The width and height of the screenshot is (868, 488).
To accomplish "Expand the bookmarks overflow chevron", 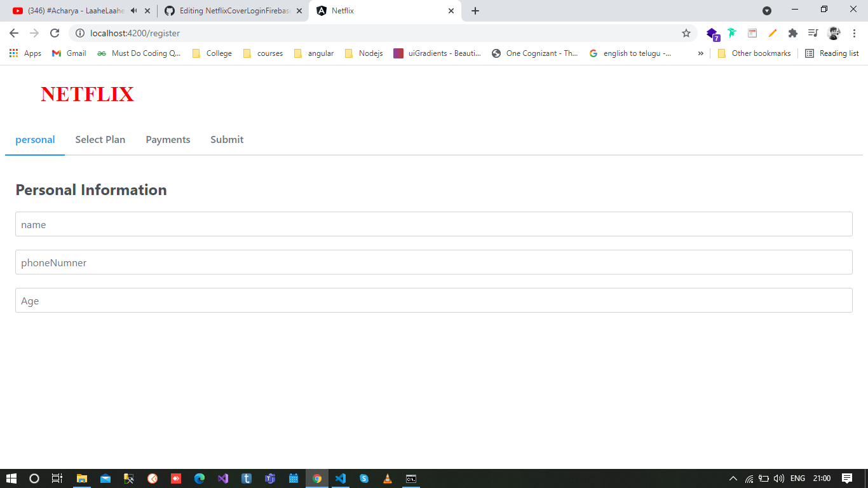I will click(701, 53).
